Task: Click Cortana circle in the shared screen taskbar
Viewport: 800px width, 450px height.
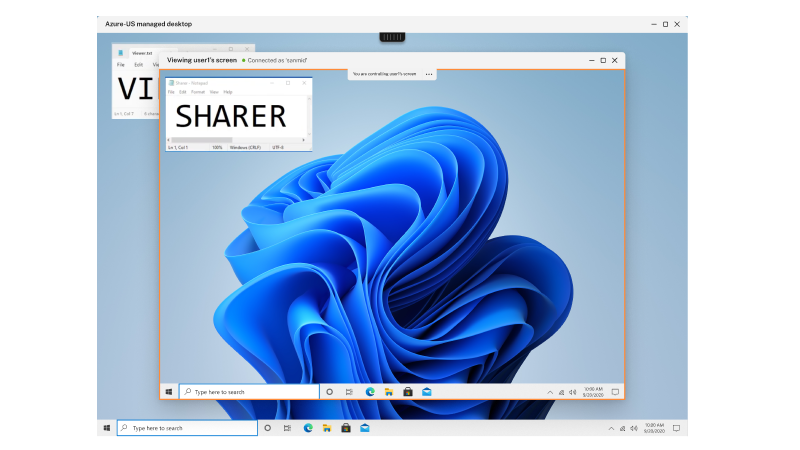Action: pos(329,392)
